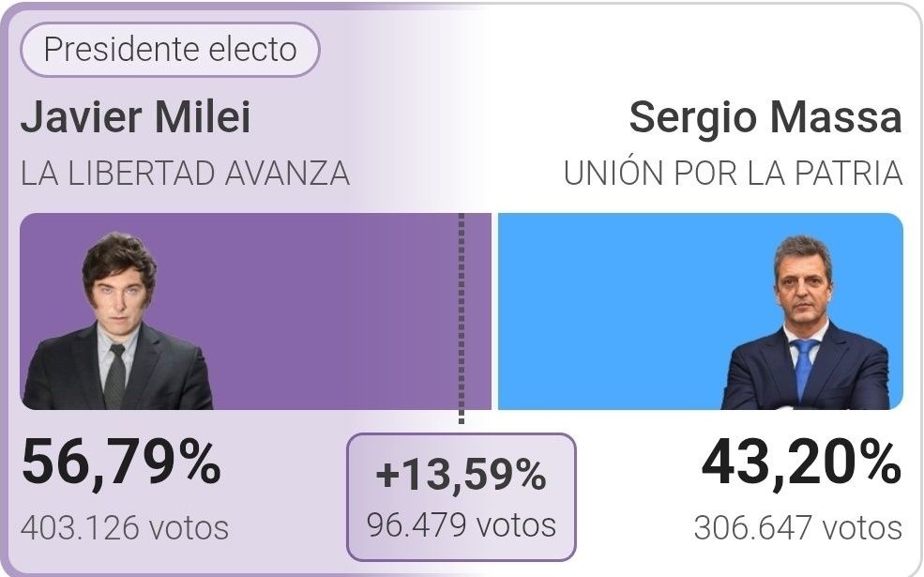Open Sergio Massa's portrait photo
Viewport: 924px width, 577px height.
coord(806,323)
